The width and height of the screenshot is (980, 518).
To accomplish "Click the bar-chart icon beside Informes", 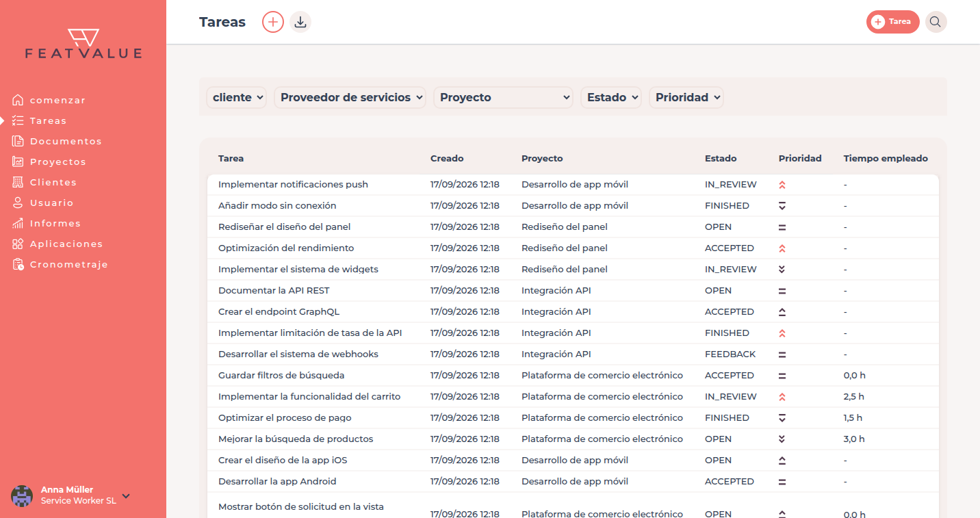I will [18, 223].
